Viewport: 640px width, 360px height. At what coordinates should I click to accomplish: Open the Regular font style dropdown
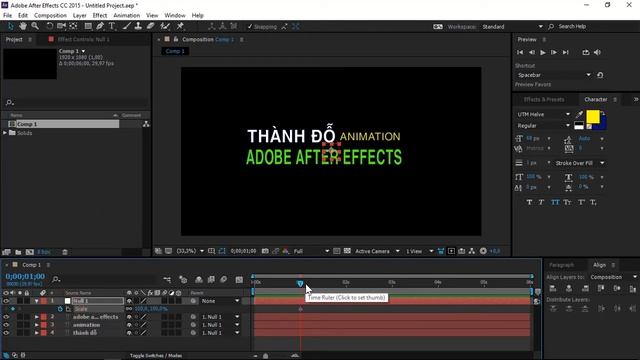tap(543, 126)
